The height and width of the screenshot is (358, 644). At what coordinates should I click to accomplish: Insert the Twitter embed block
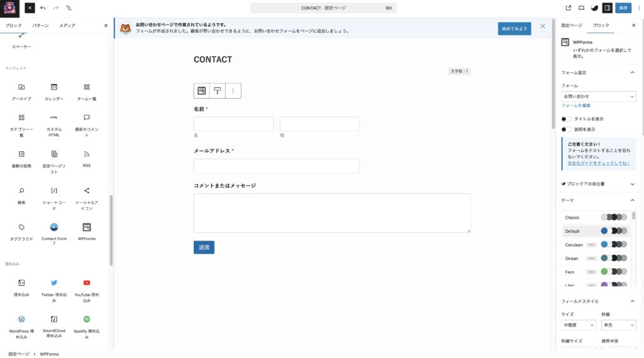pyautogui.click(x=54, y=286)
